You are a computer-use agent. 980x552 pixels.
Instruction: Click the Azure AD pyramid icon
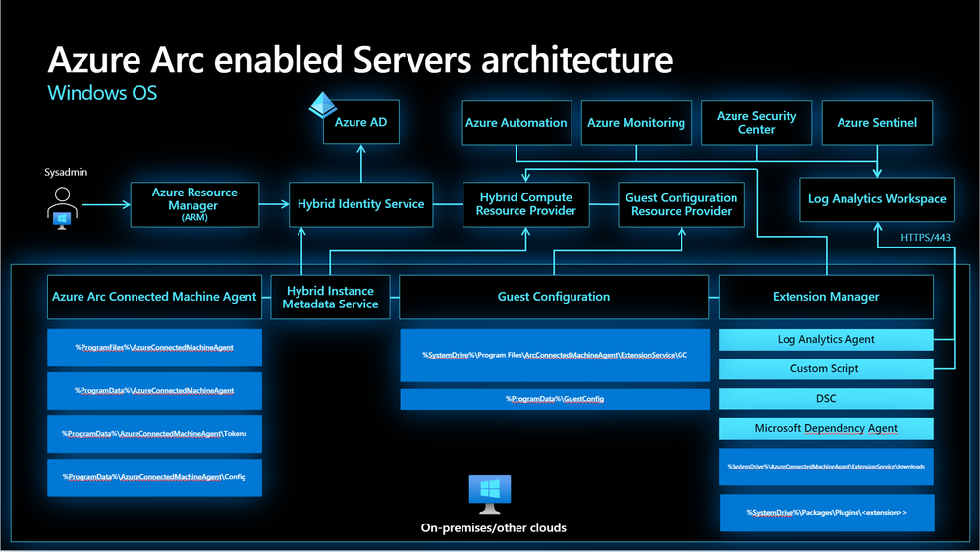point(322,105)
